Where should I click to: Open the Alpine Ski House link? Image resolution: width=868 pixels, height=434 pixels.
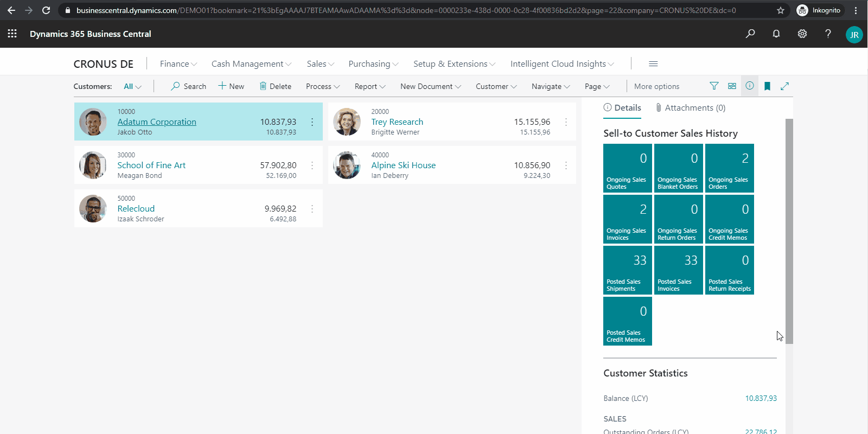coord(403,165)
